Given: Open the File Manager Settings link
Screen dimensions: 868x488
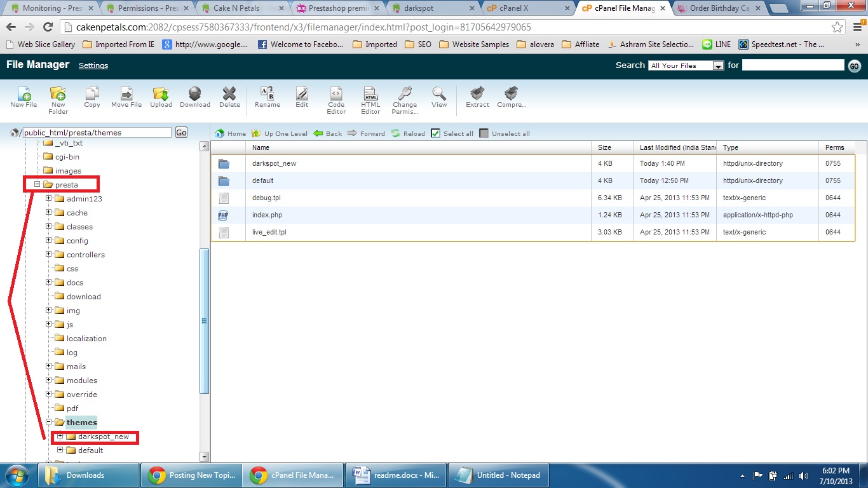Looking at the screenshot, I should click(93, 65).
